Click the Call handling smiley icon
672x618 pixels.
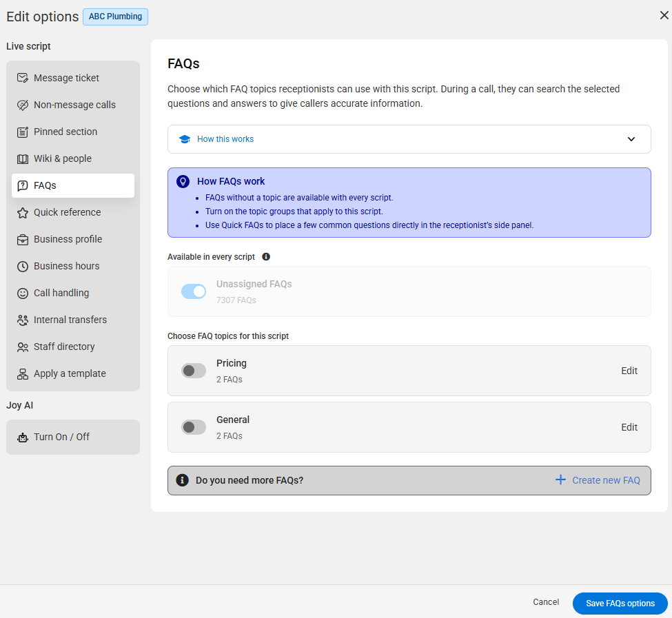(x=22, y=293)
